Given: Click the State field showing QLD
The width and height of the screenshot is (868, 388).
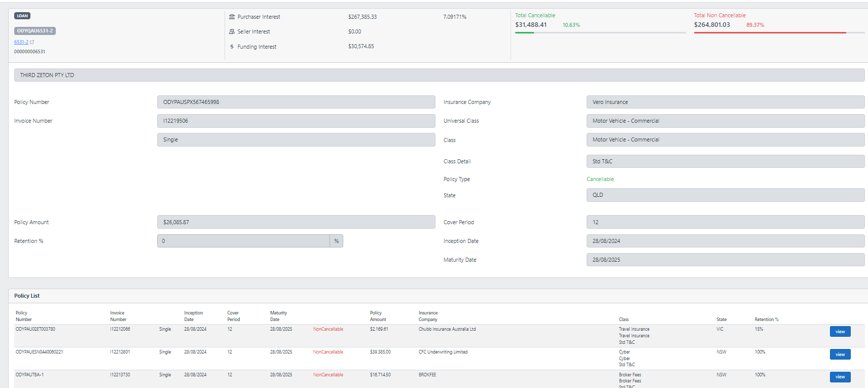Looking at the screenshot, I should click(725, 195).
